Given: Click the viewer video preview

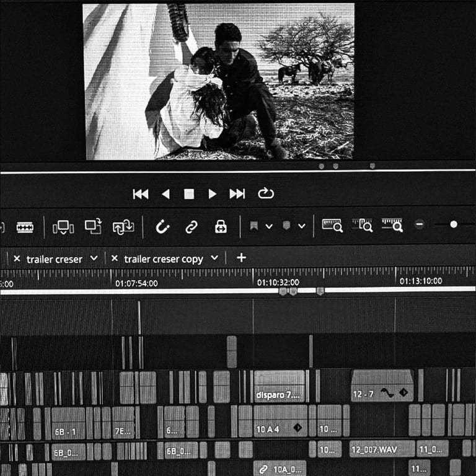Looking at the screenshot, I should tap(219, 81).
